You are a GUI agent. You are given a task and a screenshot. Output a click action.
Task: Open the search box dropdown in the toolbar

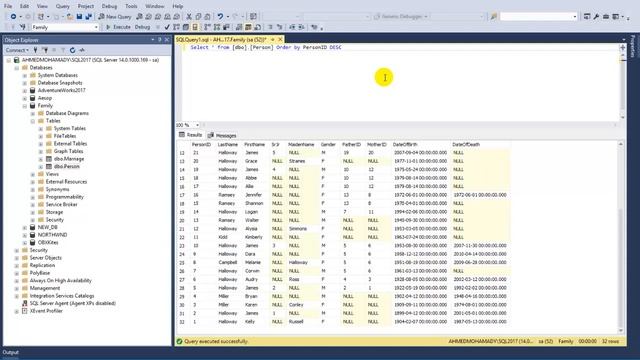(x=575, y=17)
